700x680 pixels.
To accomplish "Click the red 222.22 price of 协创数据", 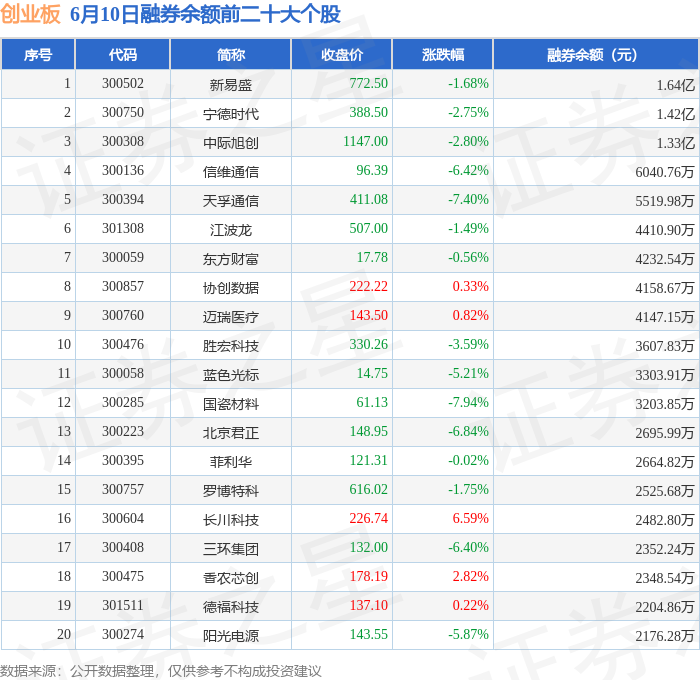I will pos(368,286).
